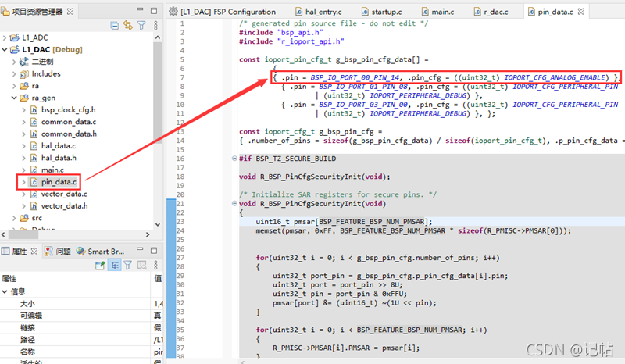Click the Includes folder icon
Viewport: 625px width, 364px height.
[24, 74]
